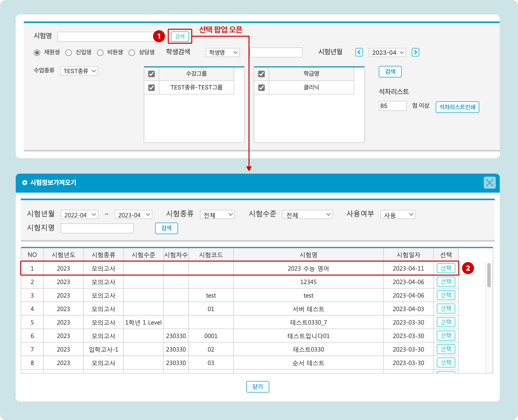Select the 상담생 radio button
Screen dimensions: 518x420
click(x=132, y=53)
